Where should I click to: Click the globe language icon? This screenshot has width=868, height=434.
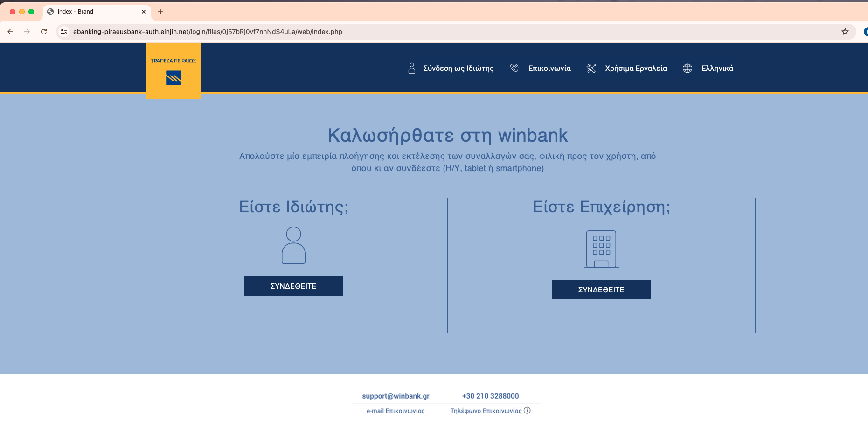[687, 68]
